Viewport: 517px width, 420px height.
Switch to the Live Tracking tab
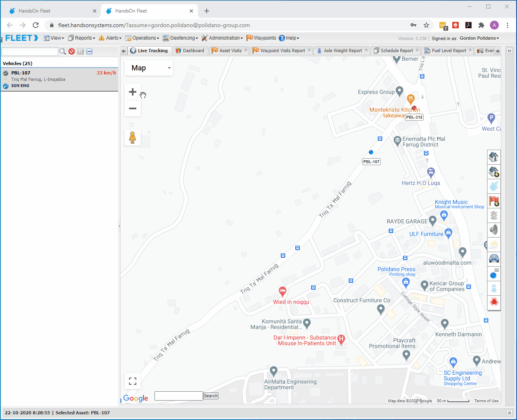click(149, 51)
